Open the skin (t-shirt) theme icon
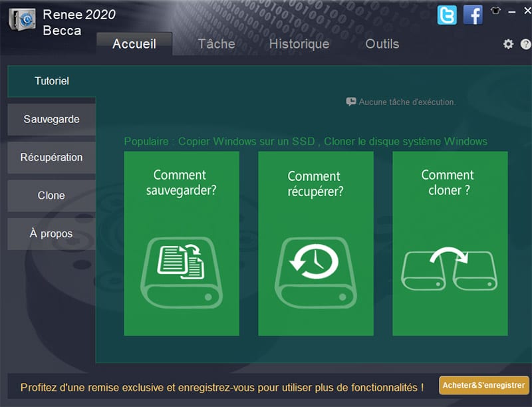 coord(495,11)
